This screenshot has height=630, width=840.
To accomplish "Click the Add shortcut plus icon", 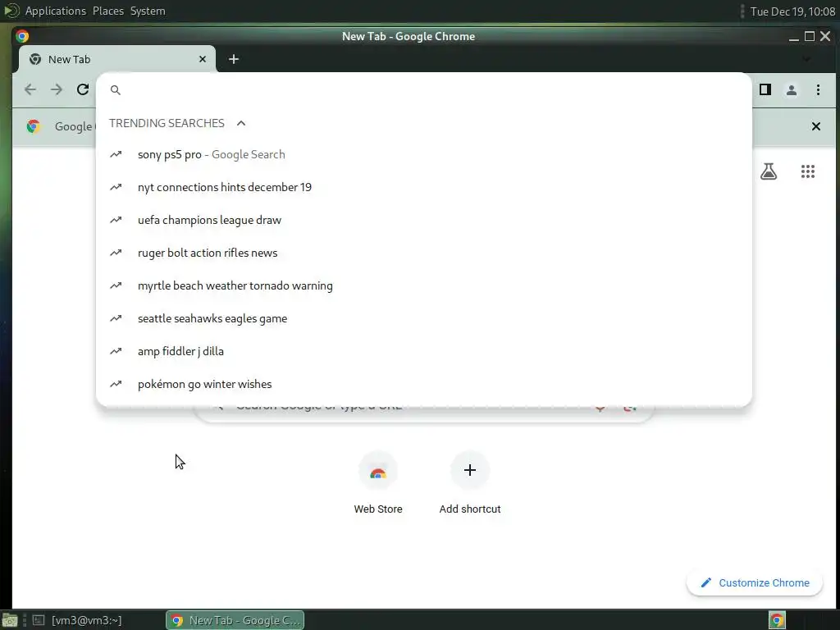I will pyautogui.click(x=470, y=470).
